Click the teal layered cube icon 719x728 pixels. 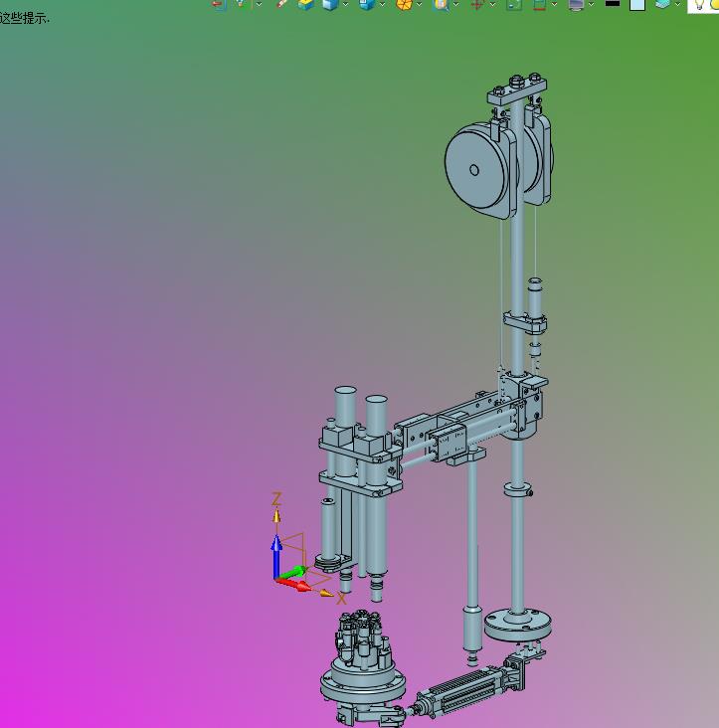[x=663, y=4]
